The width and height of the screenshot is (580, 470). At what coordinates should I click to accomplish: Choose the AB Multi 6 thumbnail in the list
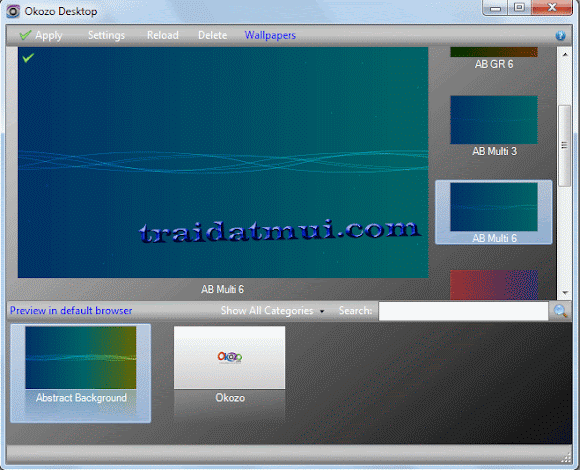[494, 207]
